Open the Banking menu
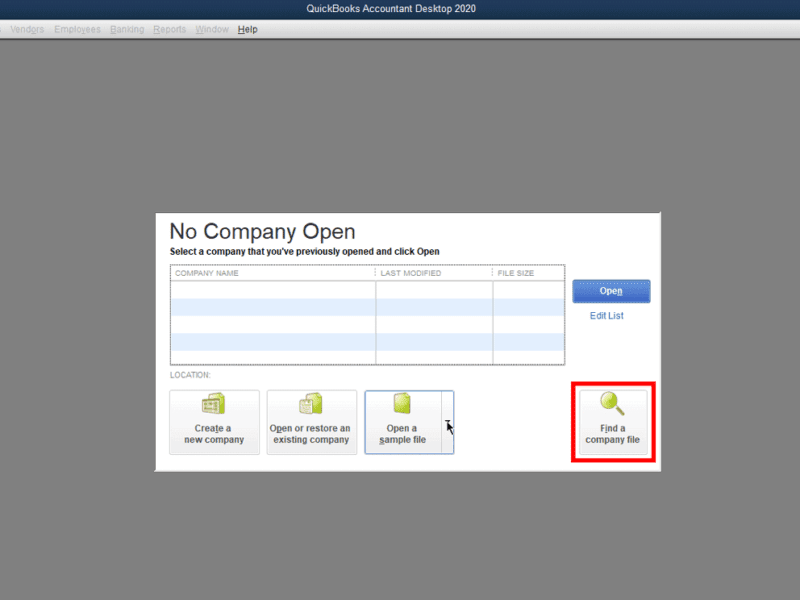 click(127, 30)
